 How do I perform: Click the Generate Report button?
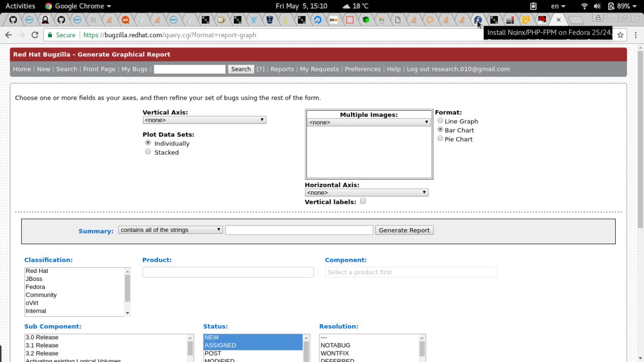click(x=404, y=230)
